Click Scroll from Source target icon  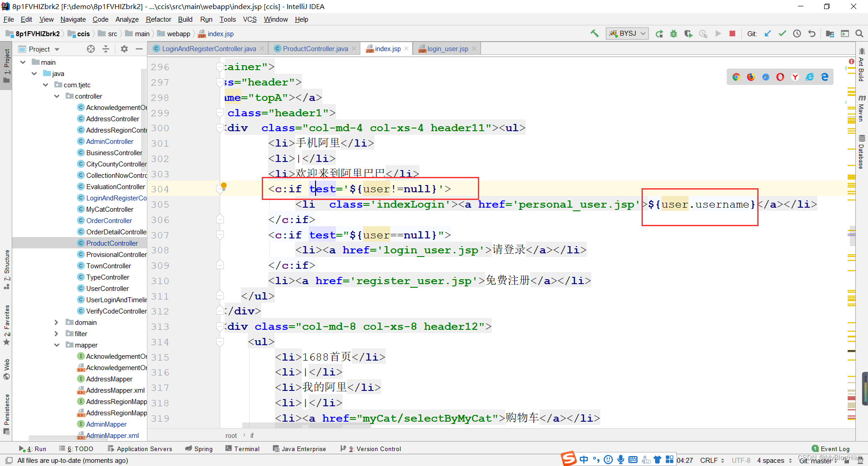[x=91, y=49]
